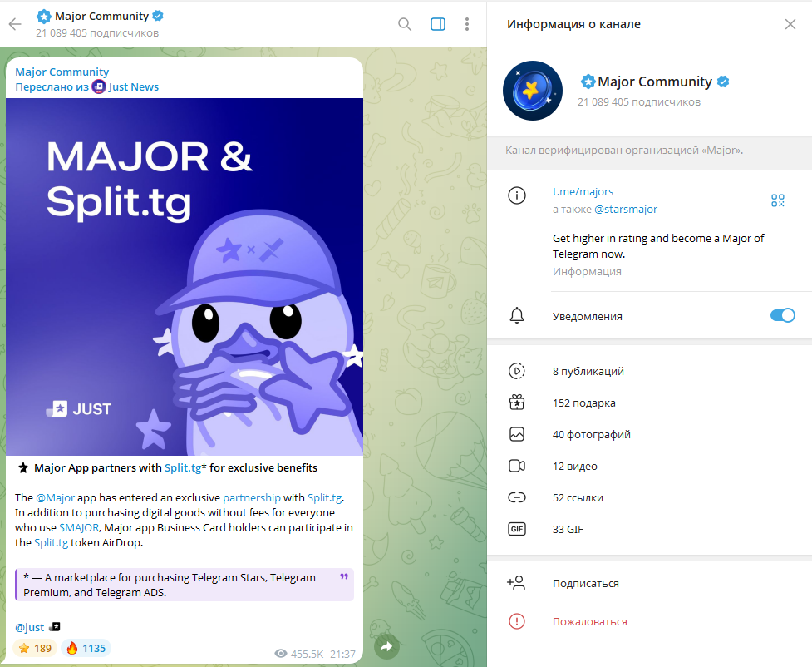This screenshot has width=812, height=667.
Task: Open the three-dot more options menu
Action: (x=466, y=24)
